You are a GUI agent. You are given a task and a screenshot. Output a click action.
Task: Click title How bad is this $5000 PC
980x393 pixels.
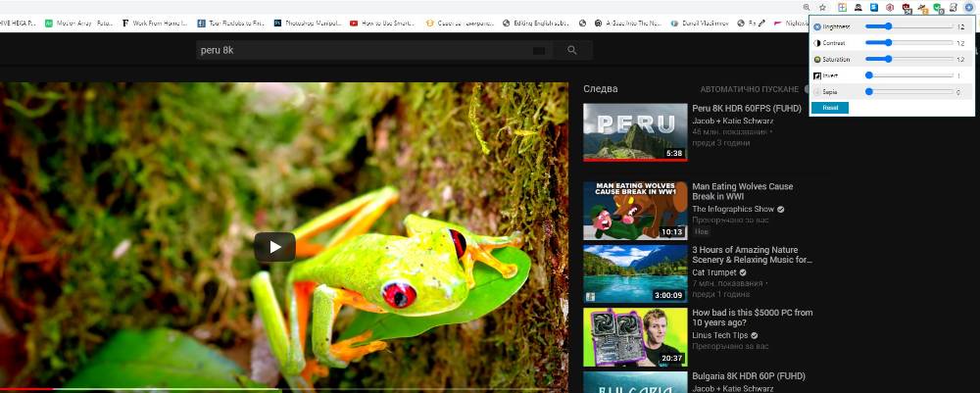753,318
